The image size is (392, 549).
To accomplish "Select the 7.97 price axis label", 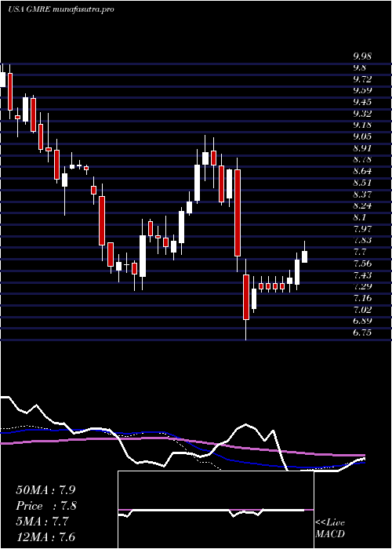I will tap(362, 229).
